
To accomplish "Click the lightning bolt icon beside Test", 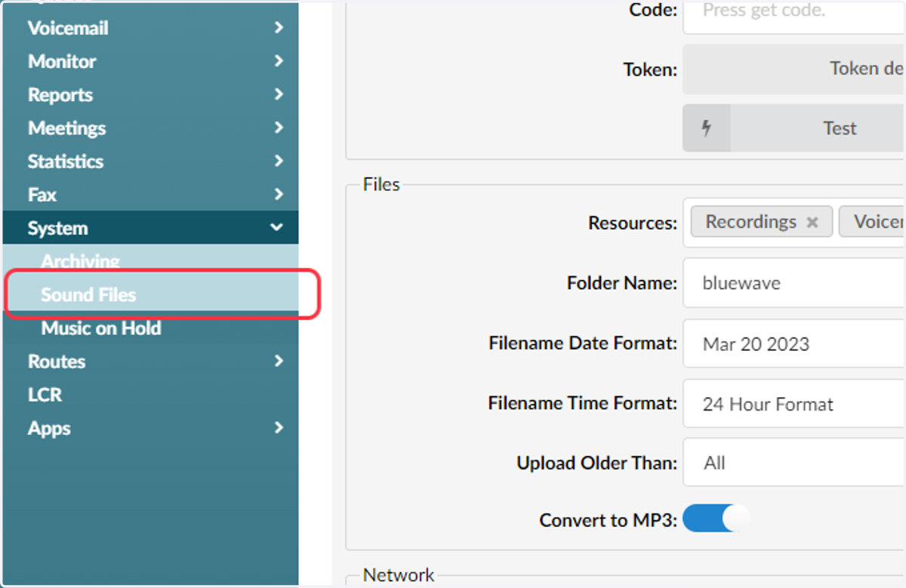I will tap(707, 128).
